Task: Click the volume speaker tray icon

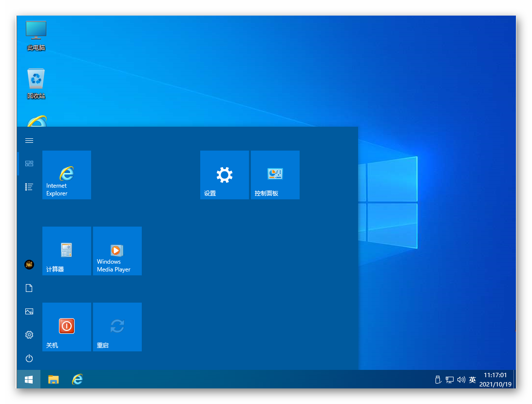Action: (461, 380)
